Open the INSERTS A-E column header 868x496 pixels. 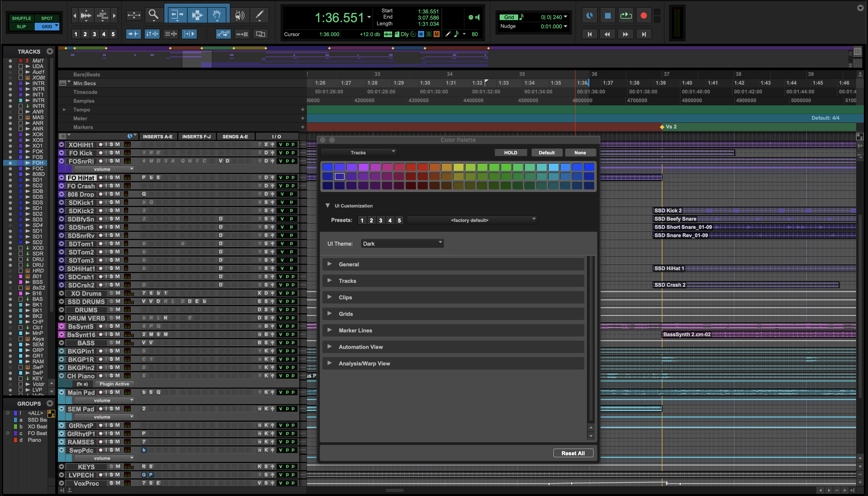click(158, 137)
